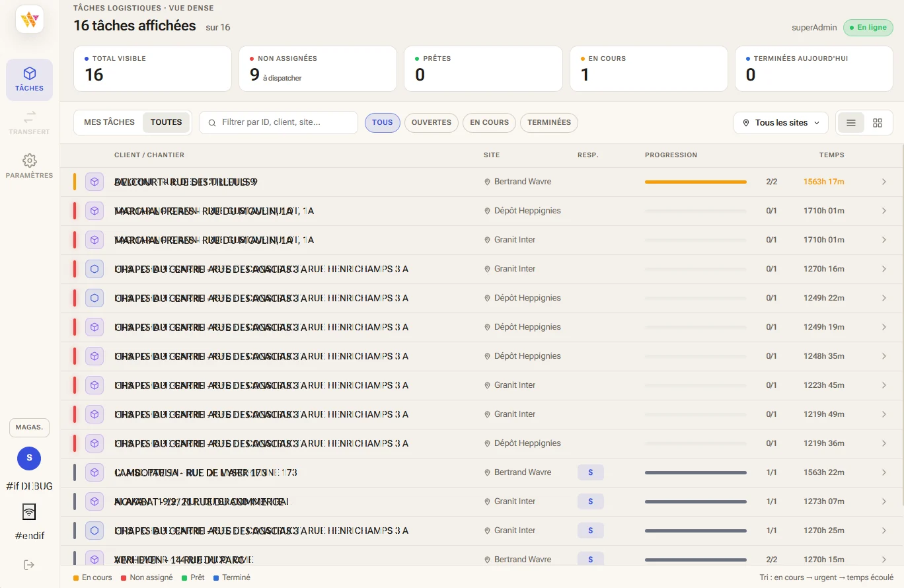Viewport: 904px width, 588px height.
Task: Expand the 1219h 36m row chevron
Action: click(x=884, y=443)
